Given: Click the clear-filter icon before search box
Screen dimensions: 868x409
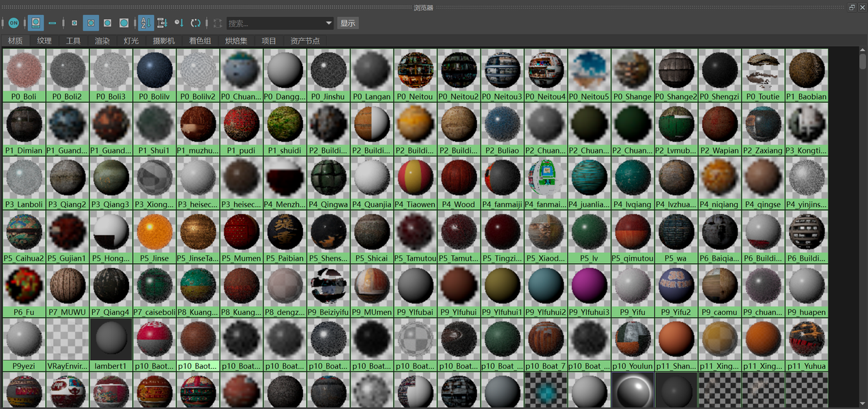Looking at the screenshot, I should (x=218, y=23).
